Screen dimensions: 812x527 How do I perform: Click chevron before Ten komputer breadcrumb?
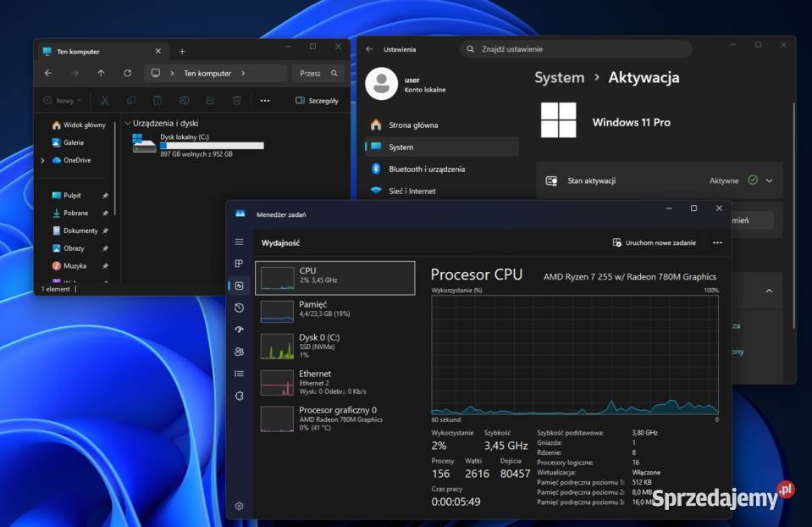(x=172, y=74)
